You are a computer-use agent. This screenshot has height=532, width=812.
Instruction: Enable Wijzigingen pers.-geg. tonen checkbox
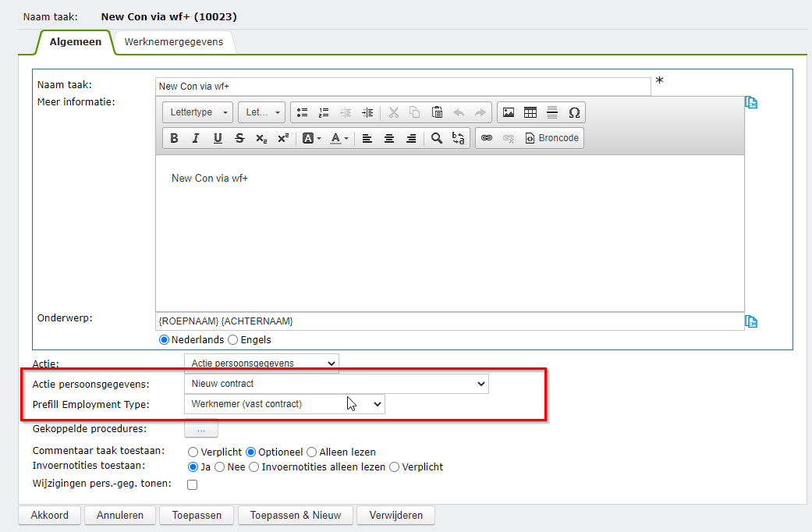click(192, 484)
